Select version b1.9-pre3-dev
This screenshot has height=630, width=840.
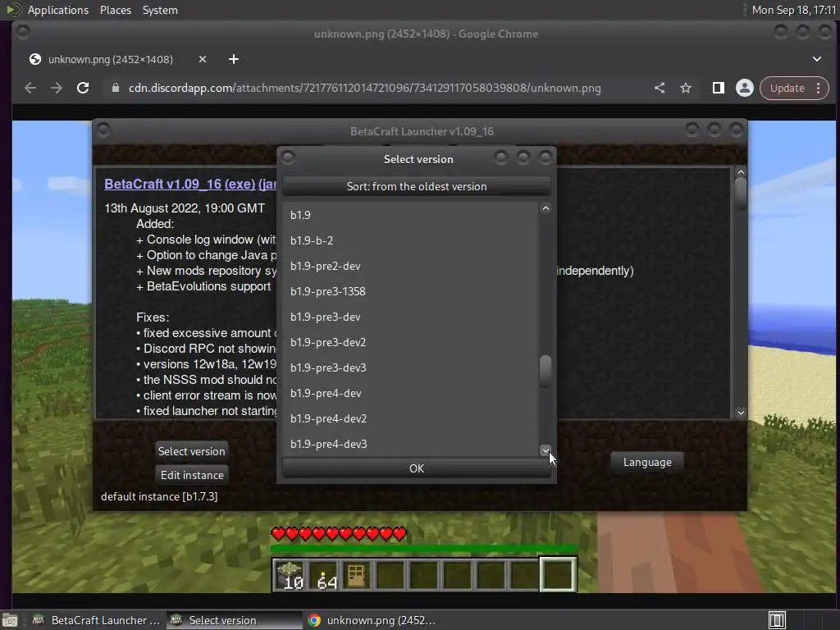click(x=410, y=317)
